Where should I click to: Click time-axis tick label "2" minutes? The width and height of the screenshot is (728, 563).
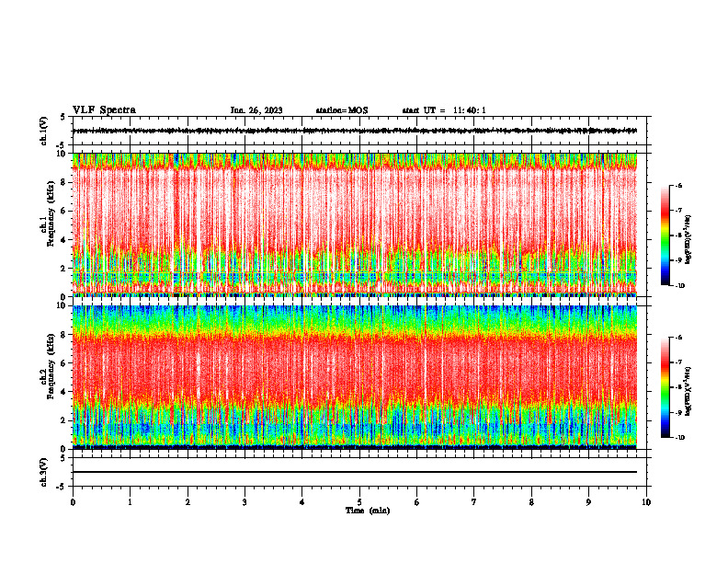tap(188, 502)
